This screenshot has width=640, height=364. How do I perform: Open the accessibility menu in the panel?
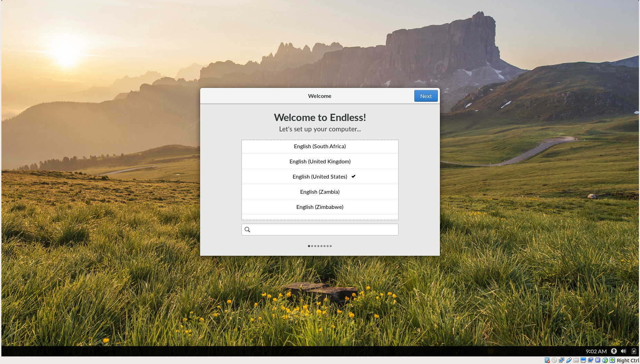coord(614,351)
